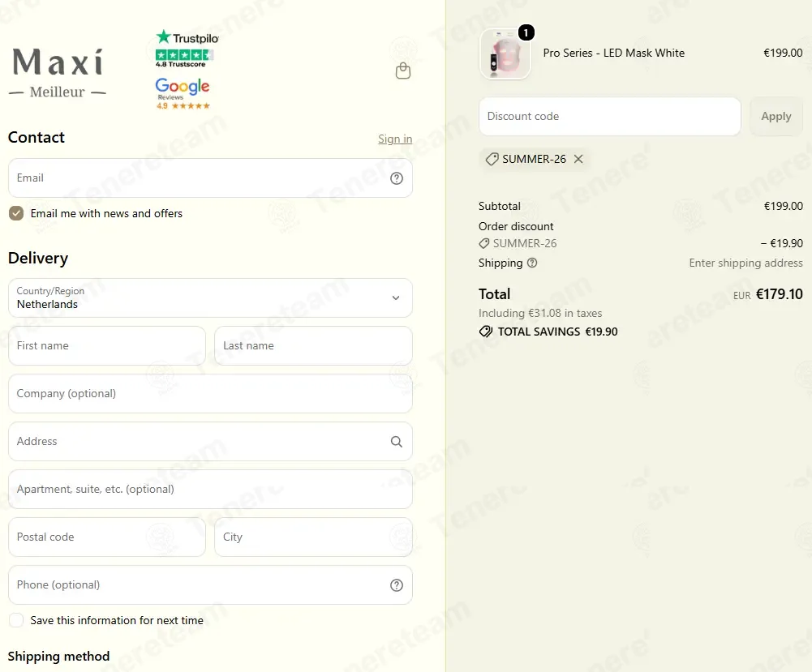The image size is (812, 672).
Task: Focus the City field
Action: (x=313, y=537)
